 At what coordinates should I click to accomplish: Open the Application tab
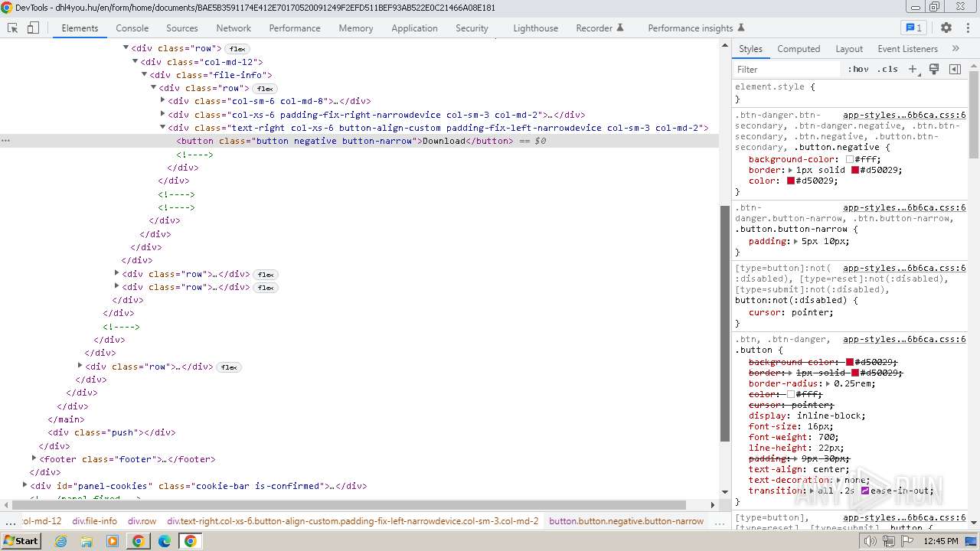click(414, 28)
